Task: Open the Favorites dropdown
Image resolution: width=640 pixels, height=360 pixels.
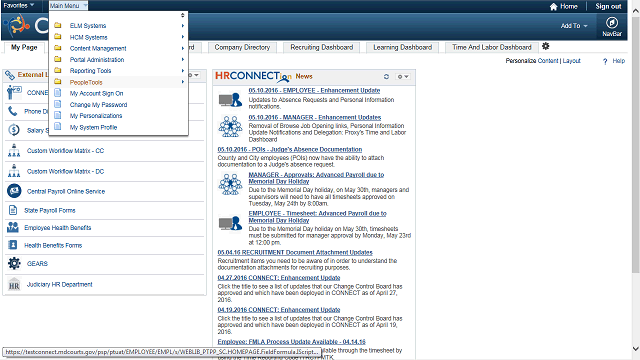Action: click(19, 5)
